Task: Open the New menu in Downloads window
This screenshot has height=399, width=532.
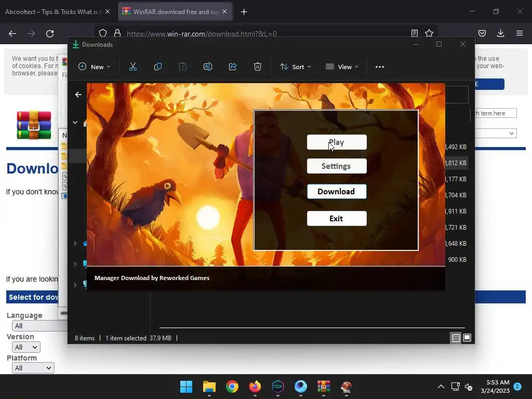Action: [94, 67]
